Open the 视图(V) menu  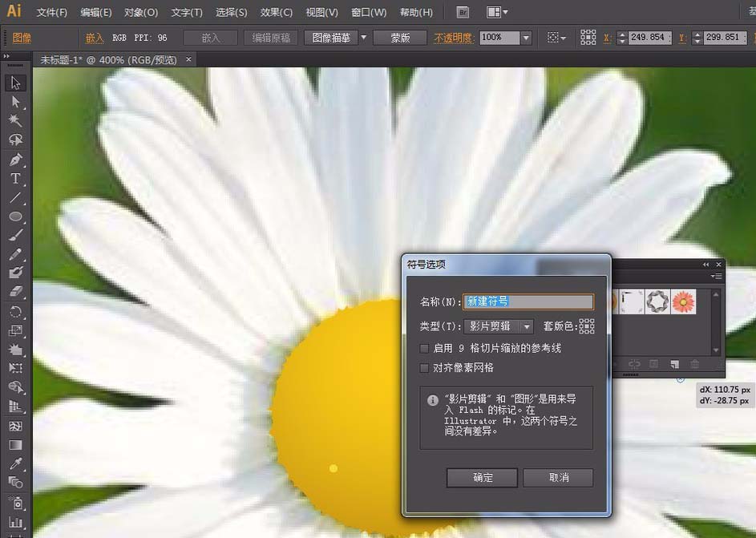(x=321, y=13)
